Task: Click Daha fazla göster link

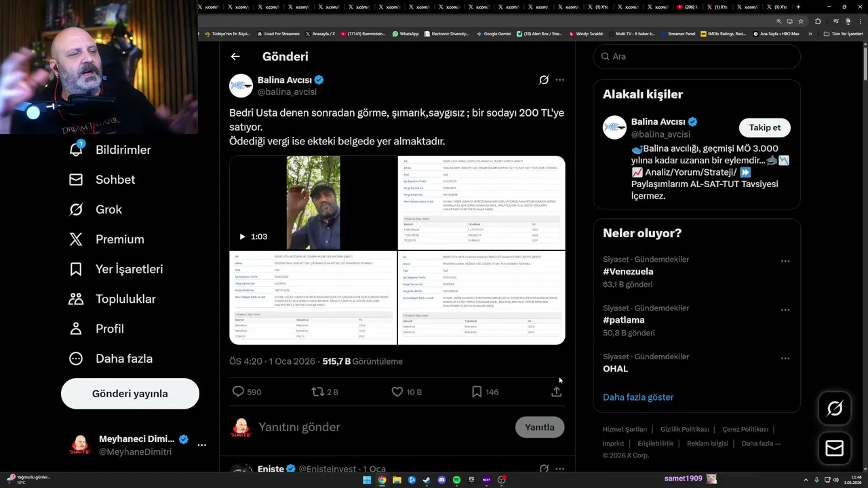Action: click(x=638, y=397)
